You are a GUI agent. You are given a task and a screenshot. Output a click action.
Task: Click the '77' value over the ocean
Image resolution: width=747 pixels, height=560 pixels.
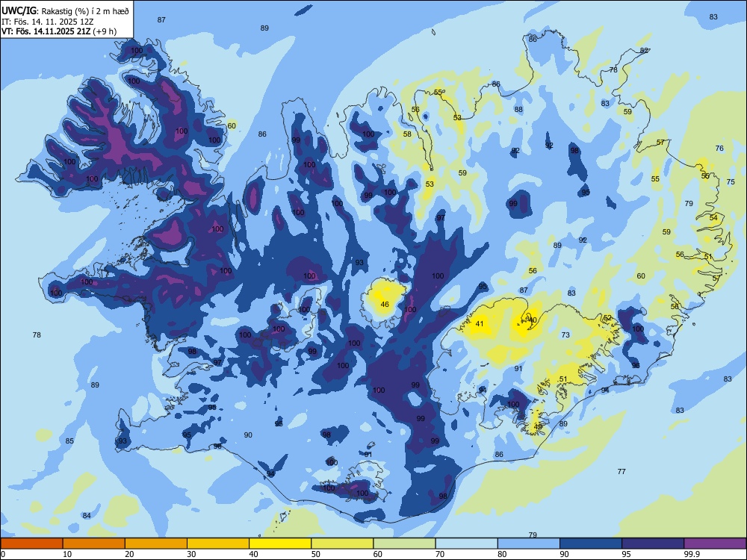click(x=622, y=471)
